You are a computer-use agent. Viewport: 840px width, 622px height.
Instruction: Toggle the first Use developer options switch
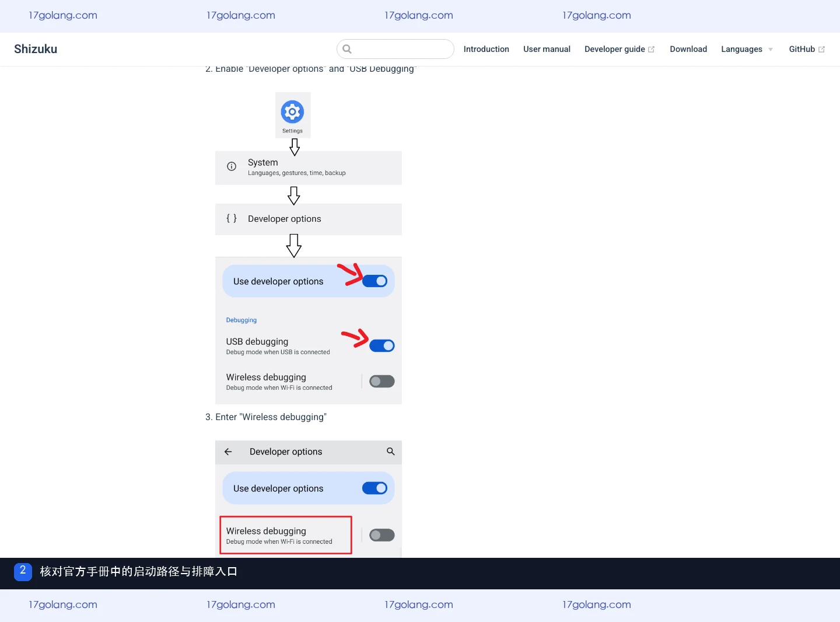tap(374, 281)
